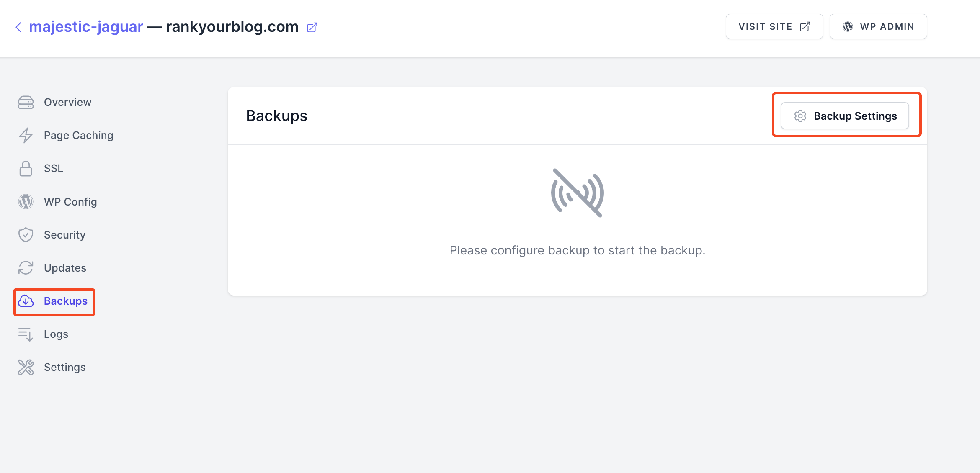Screen dimensions: 980x473
Task: Click the Security shield icon in sidebar
Action: point(26,234)
